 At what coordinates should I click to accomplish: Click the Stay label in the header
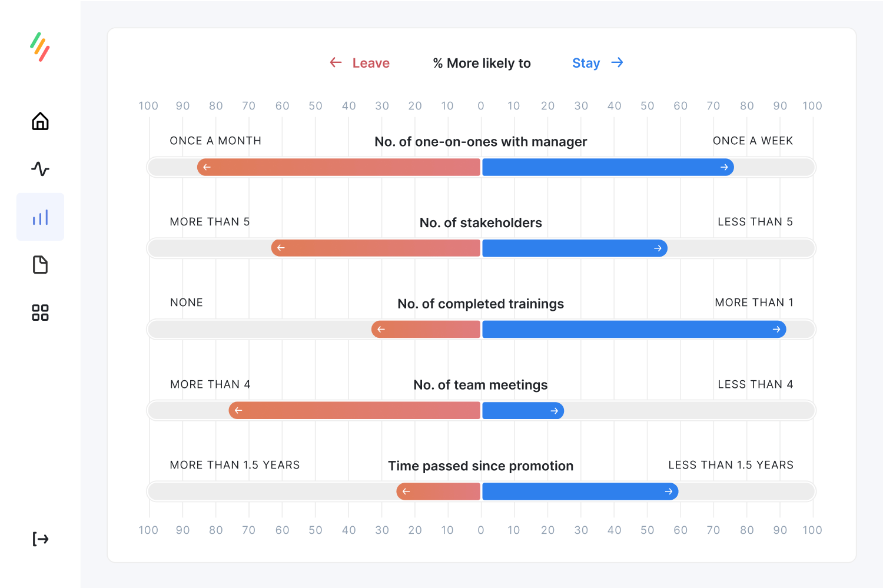[x=586, y=62]
